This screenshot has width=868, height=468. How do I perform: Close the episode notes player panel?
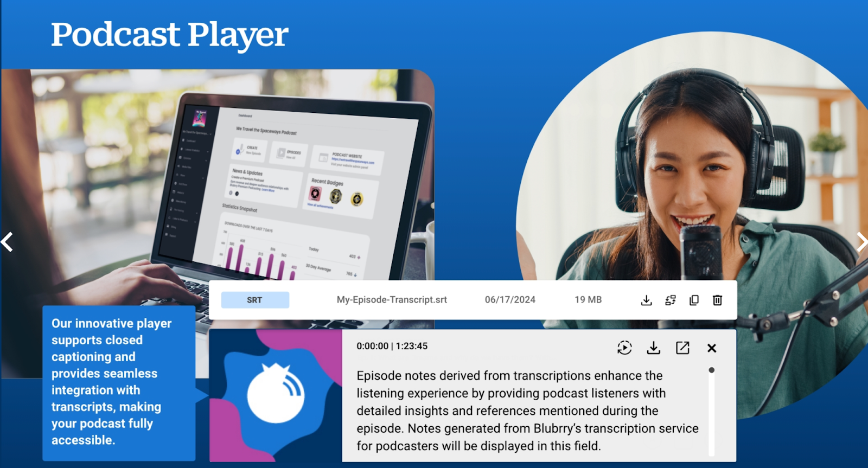(x=712, y=348)
